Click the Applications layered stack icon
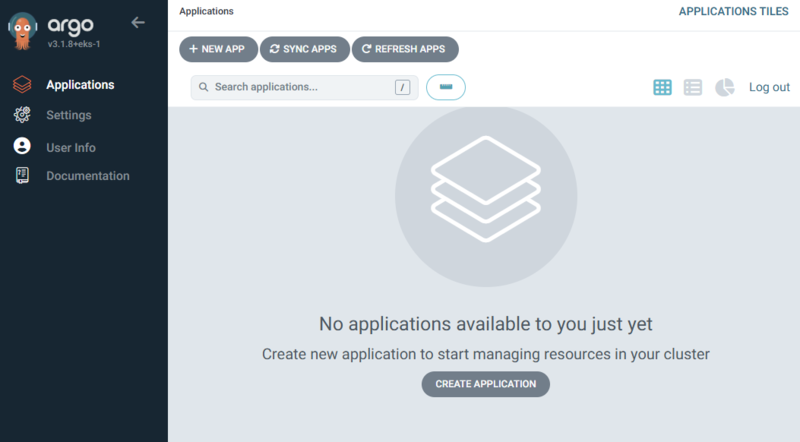The width and height of the screenshot is (800, 442). [x=22, y=85]
